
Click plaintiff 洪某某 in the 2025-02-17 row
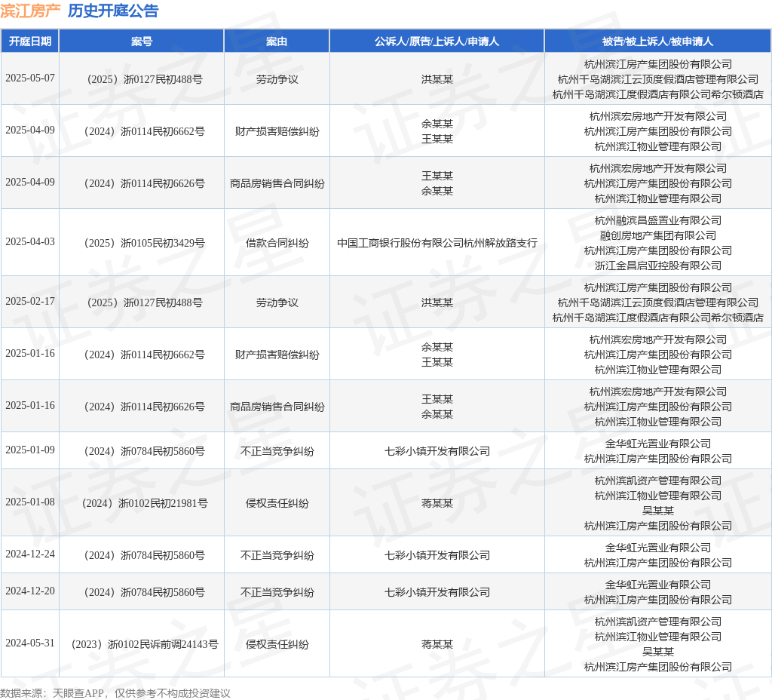click(x=437, y=302)
